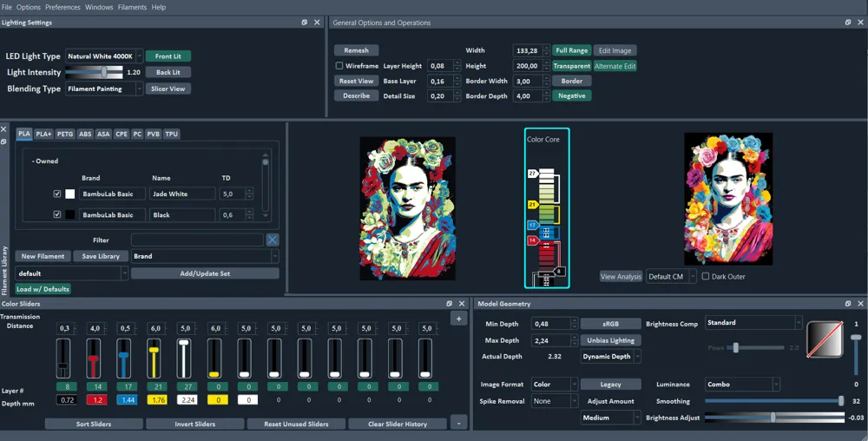Uncheck the Black owned filament checkbox
The image size is (868, 441).
(x=57, y=214)
